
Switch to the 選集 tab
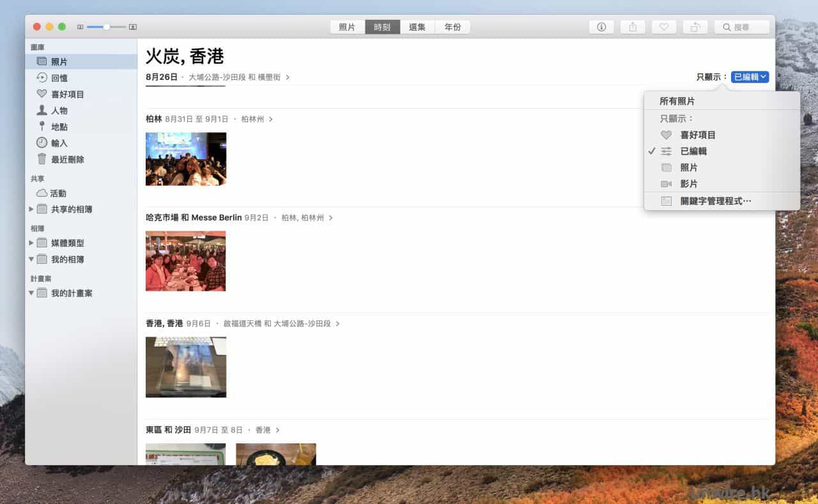point(417,27)
